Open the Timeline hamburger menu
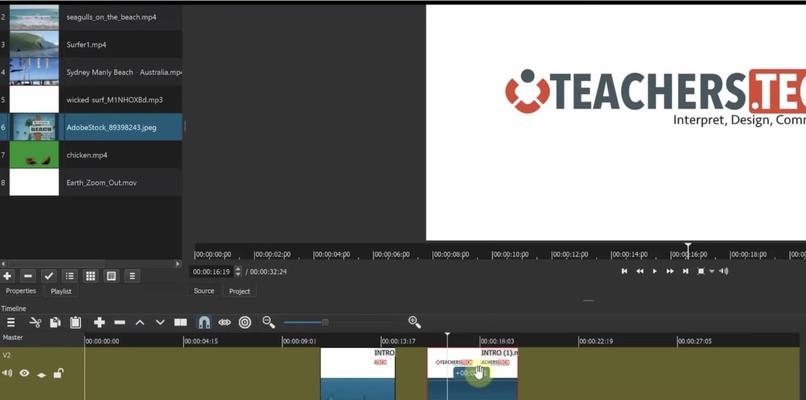Viewport: 806px width, 400px height. (x=10, y=322)
